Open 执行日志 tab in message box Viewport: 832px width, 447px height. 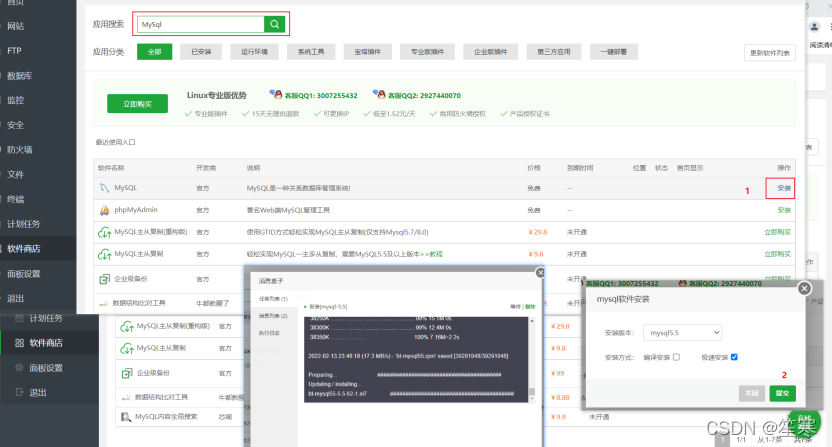click(269, 333)
